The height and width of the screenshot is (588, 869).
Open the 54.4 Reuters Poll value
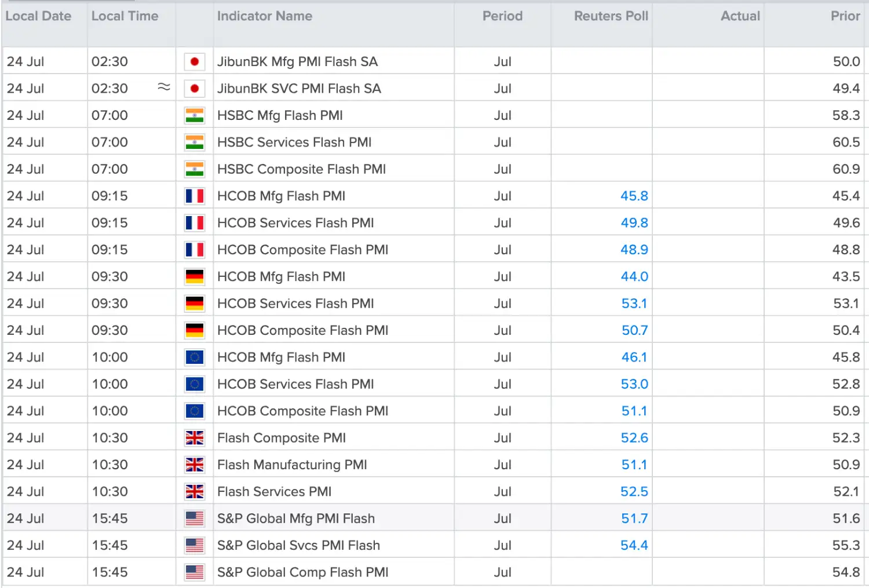tap(634, 546)
